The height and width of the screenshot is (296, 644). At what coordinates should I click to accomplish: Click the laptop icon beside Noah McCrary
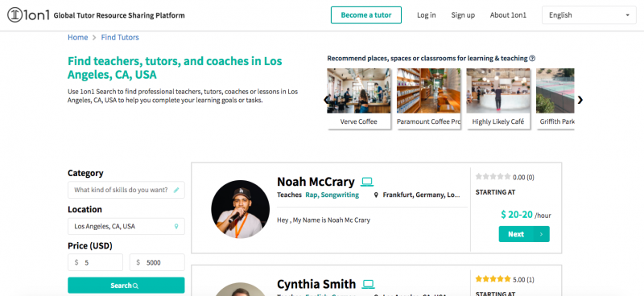pyautogui.click(x=367, y=182)
